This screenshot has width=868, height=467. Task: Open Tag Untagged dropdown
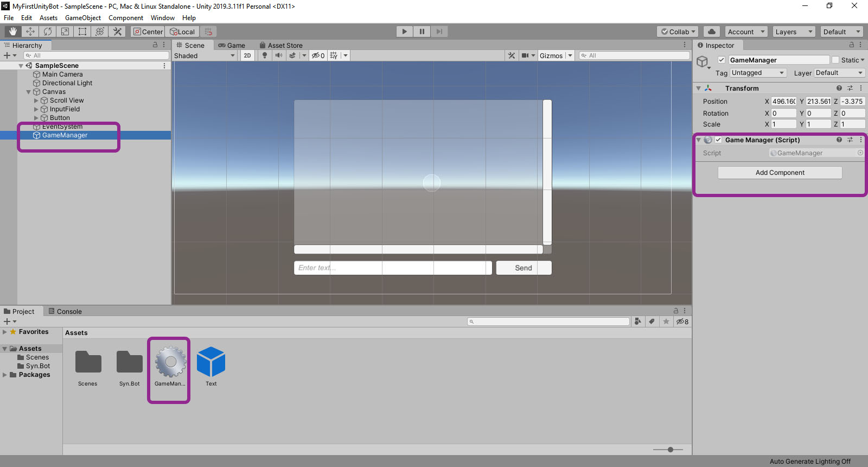(758, 73)
